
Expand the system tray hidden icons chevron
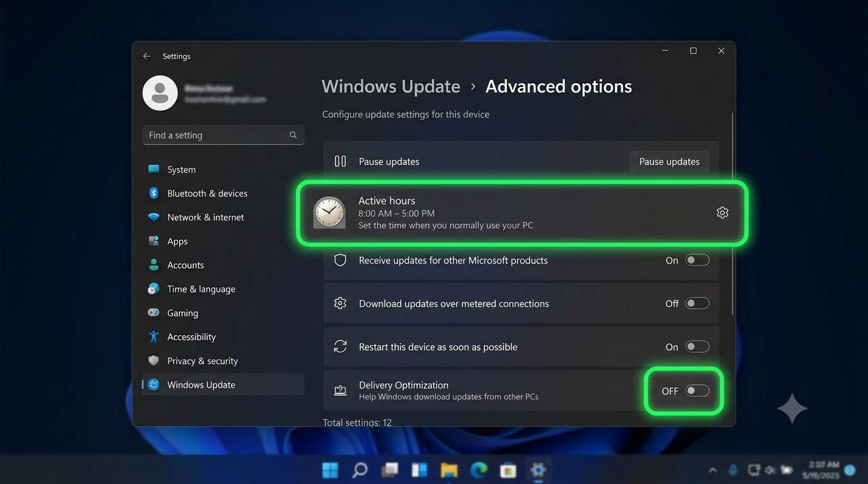[713, 470]
